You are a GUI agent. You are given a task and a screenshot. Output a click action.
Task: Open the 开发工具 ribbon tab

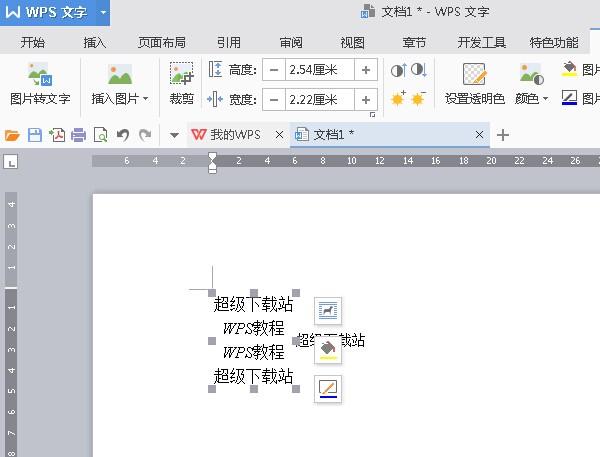[x=482, y=42]
